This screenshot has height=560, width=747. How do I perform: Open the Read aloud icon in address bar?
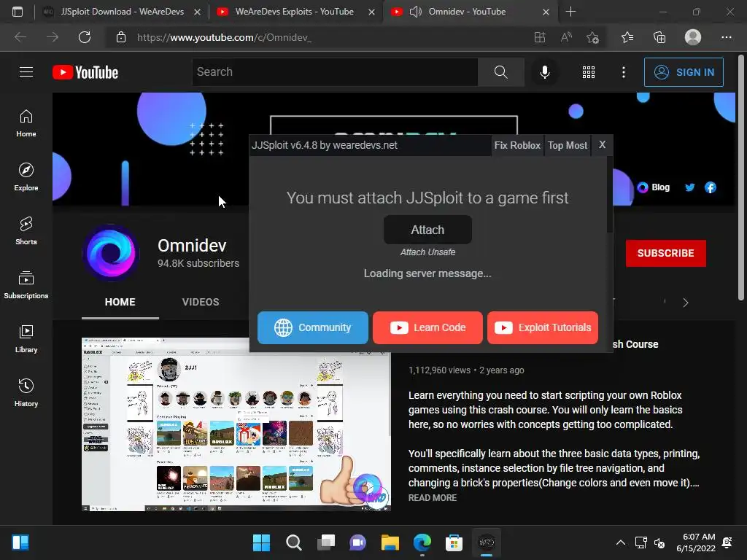(566, 37)
